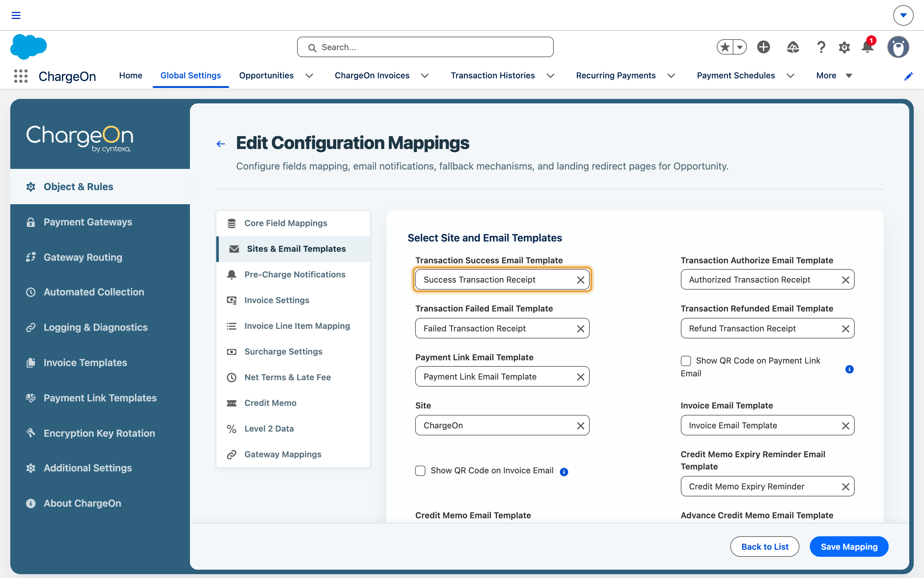Open Payment Gateways in sidebar
This screenshot has width=924, height=578.
tap(100, 222)
